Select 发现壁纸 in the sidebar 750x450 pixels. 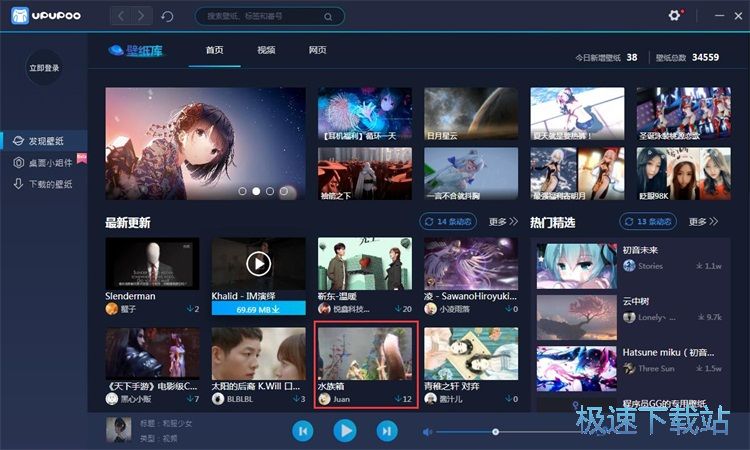pos(44,141)
